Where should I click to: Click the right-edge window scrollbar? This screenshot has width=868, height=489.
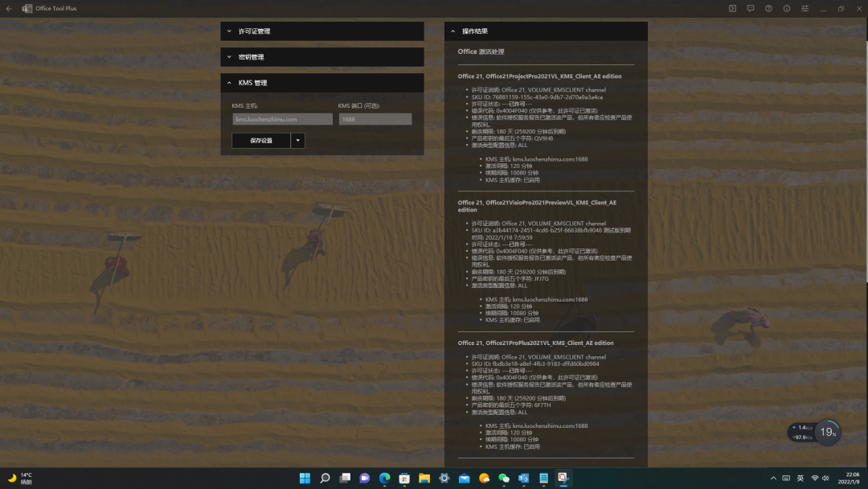tap(866, 161)
